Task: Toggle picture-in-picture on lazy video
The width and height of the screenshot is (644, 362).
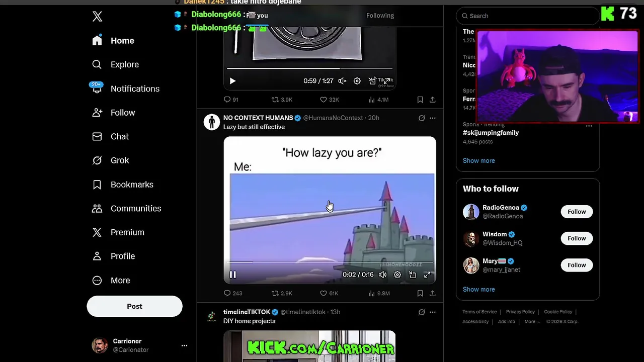Action: tap(413, 275)
